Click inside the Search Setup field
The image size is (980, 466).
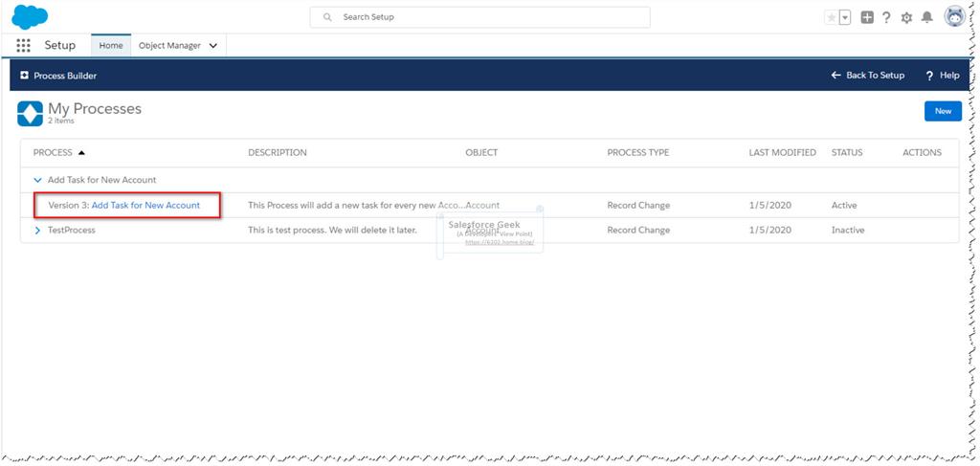click(x=480, y=17)
